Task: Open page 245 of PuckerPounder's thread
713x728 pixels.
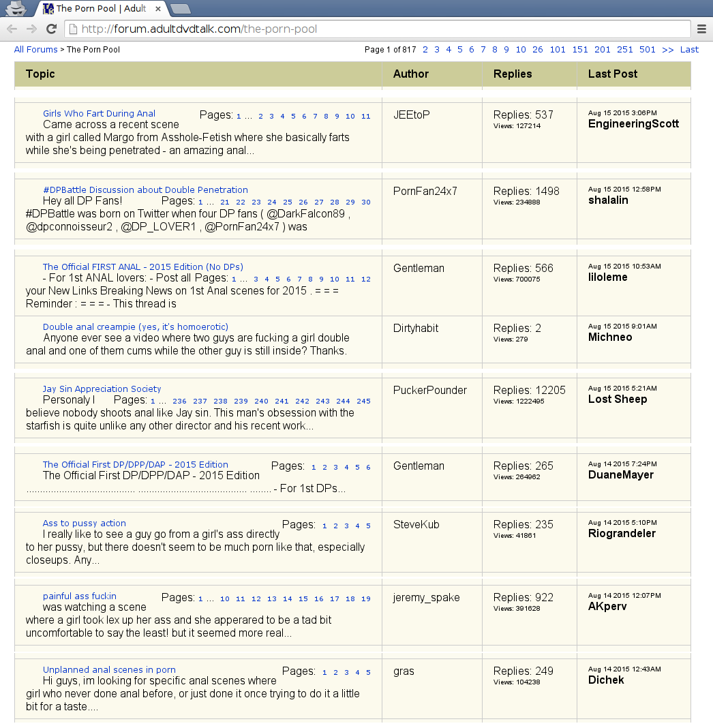Action: point(363,401)
